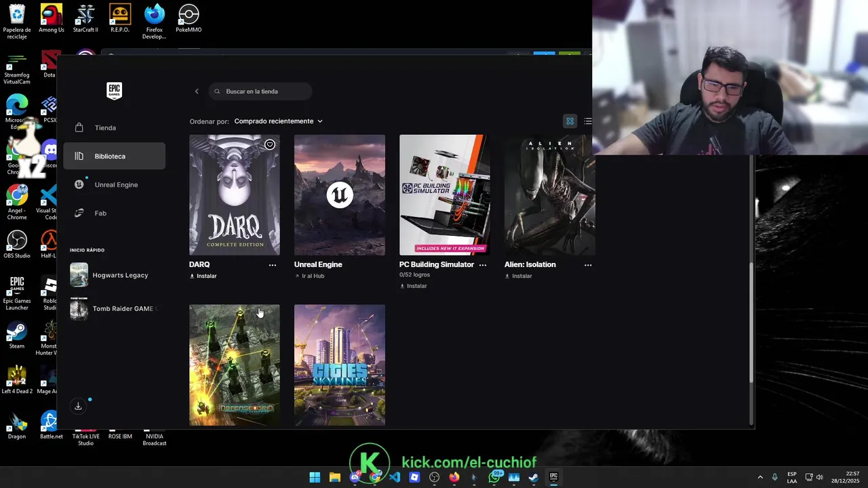Select the Dragon desktop icon
The width and height of the screenshot is (868, 488).
17,426
